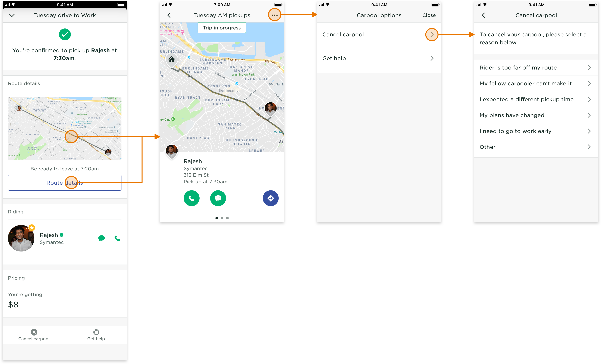601x364 pixels.
Task: Collapse the Tuesday drive to Work sheet
Action: pyautogui.click(x=12, y=15)
